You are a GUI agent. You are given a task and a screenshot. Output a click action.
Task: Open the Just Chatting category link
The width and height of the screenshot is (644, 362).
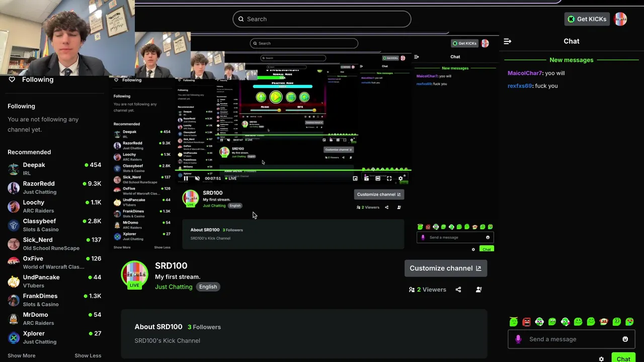174,287
